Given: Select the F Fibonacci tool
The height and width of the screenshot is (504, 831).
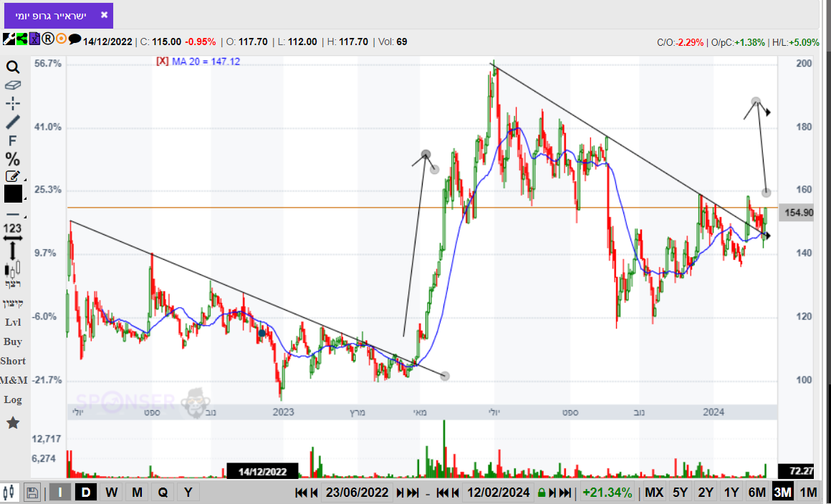Looking at the screenshot, I should pos(13,141).
